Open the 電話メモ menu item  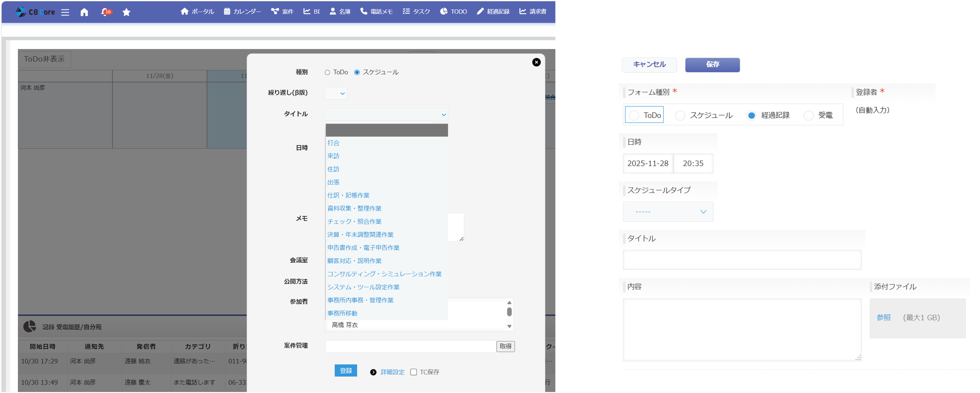click(377, 12)
